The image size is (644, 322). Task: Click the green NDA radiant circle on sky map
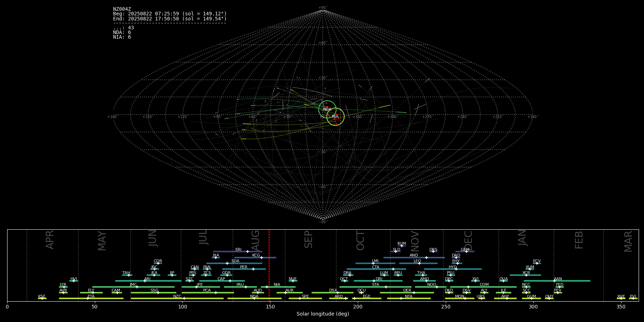pos(327,109)
